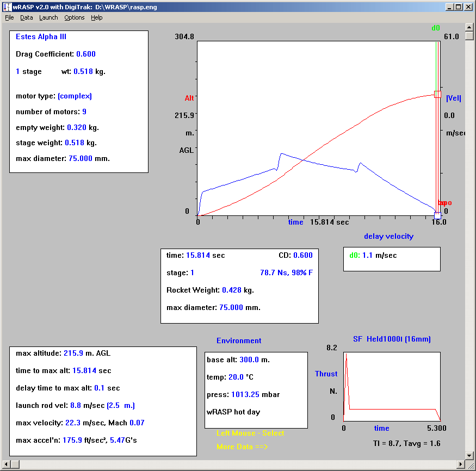Click the horizontal scrollbar thumb
Viewport: 476px width, 471px height.
pyautogui.click(x=15, y=464)
